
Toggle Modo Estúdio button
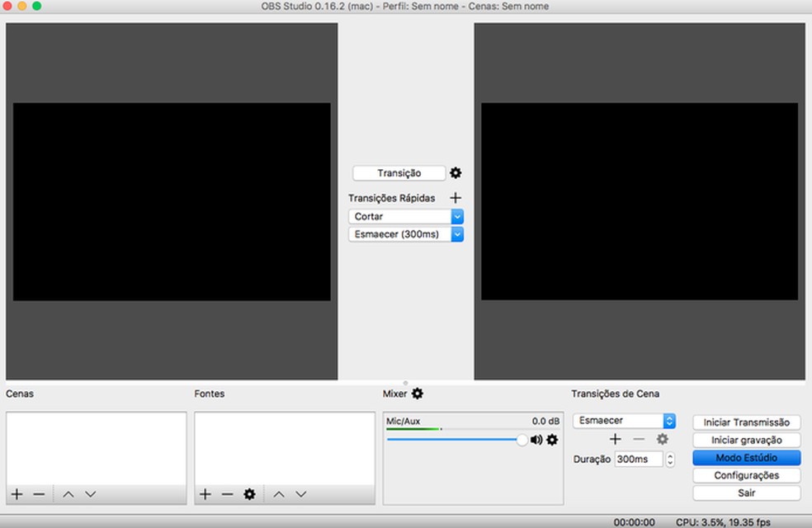pyautogui.click(x=746, y=458)
